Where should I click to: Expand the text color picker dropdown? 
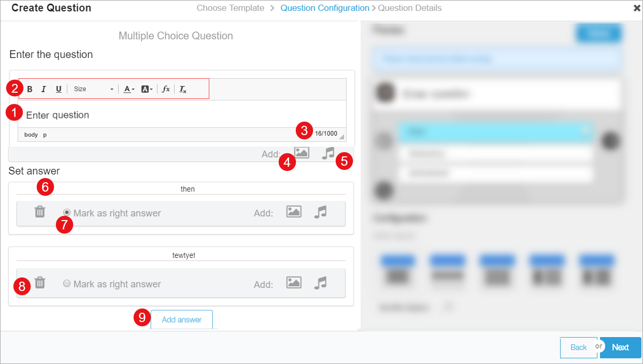click(x=129, y=89)
